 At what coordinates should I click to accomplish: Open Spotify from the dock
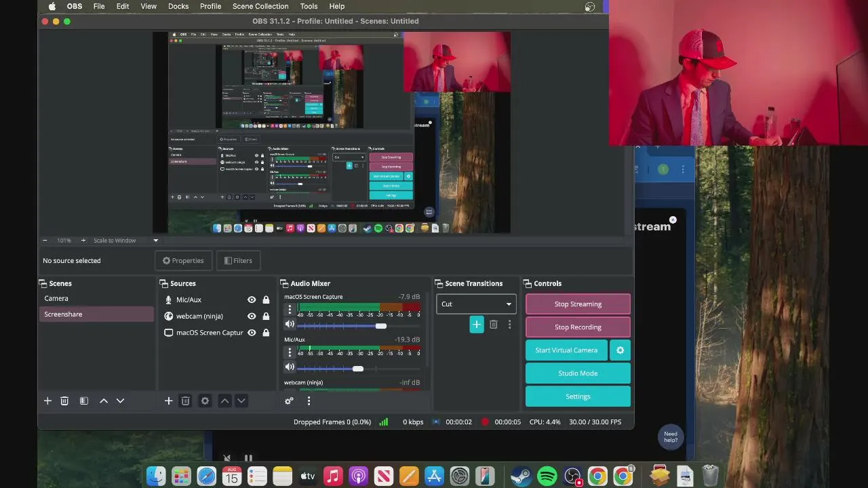click(x=547, y=476)
